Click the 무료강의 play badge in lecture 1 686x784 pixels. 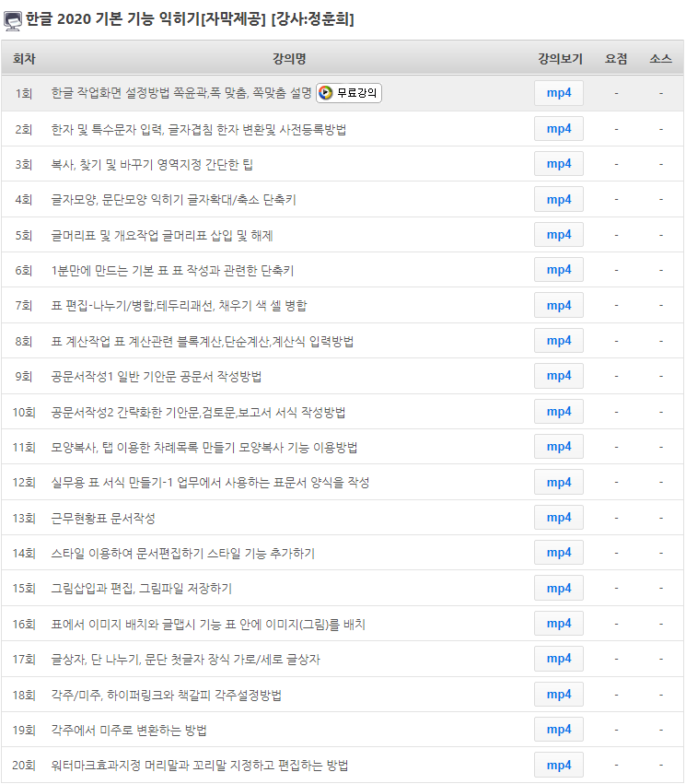[x=349, y=93]
